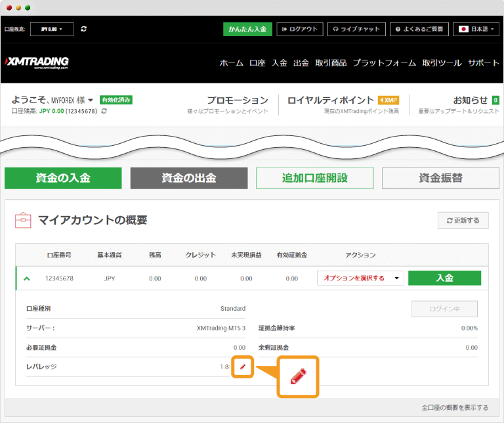Screen dimensions: 504x423
Task: Click the green お知らせ notification count badge
Action: click(495, 100)
